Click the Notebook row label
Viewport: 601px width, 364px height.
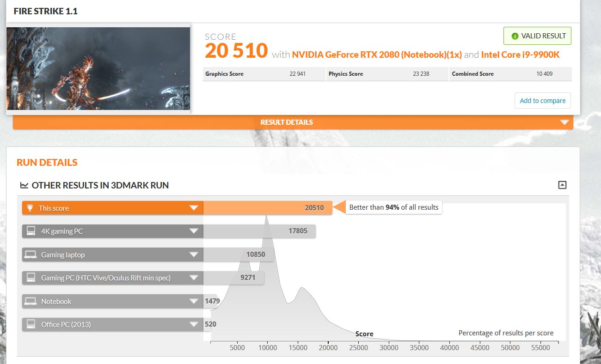click(x=56, y=302)
